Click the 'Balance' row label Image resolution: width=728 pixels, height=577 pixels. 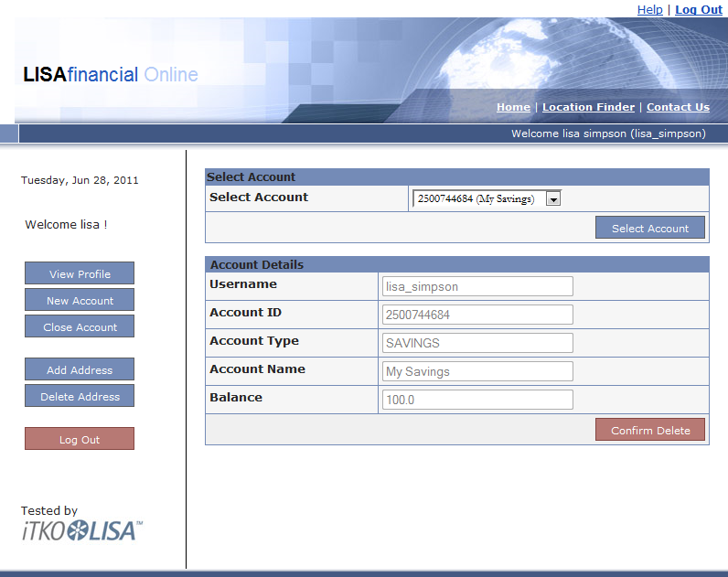(x=236, y=398)
